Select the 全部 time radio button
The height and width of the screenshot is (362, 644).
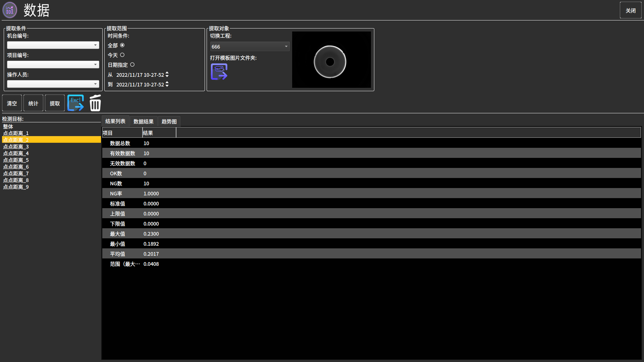coord(122,45)
